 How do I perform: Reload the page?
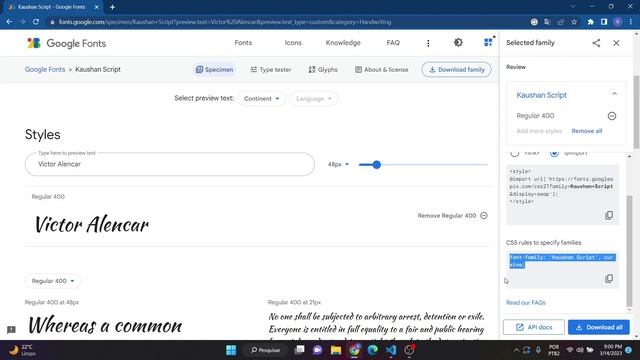click(36, 22)
